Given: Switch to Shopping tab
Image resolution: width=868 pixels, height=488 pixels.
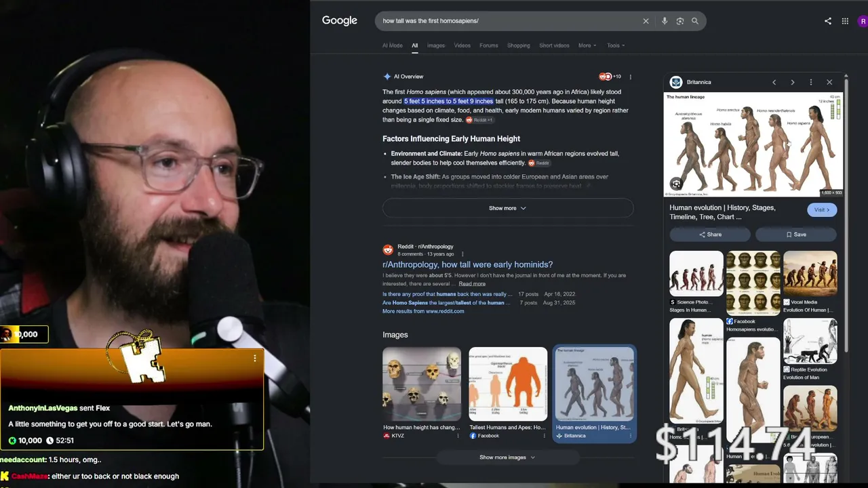Looking at the screenshot, I should click(518, 45).
